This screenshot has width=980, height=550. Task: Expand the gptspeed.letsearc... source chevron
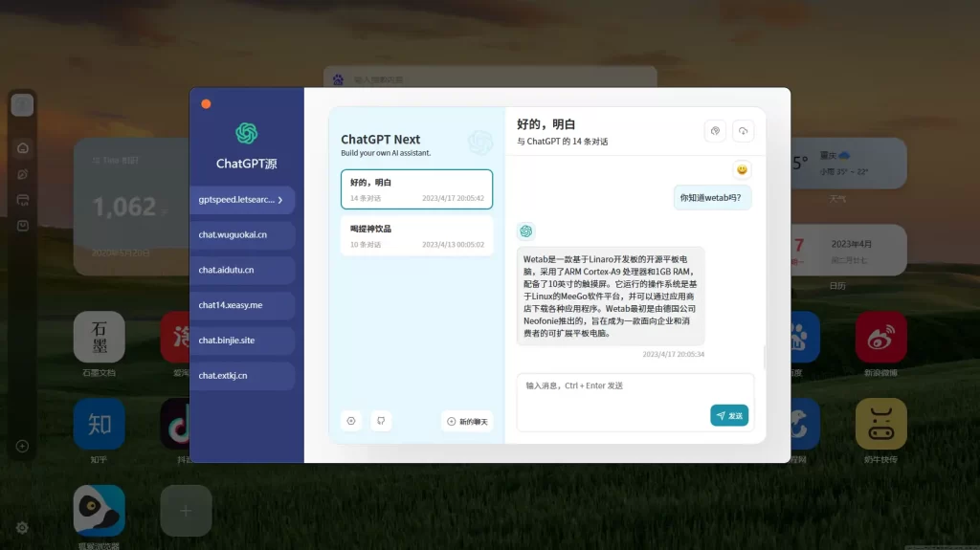(x=280, y=200)
